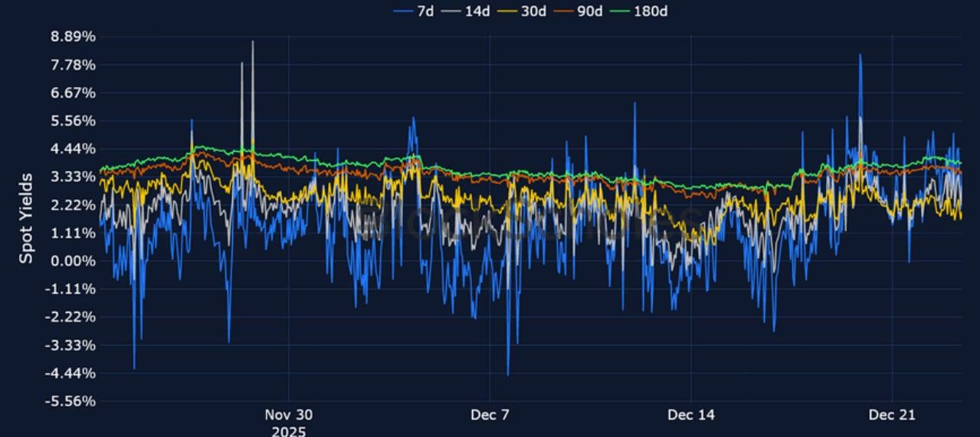Click the 0.00% y-axis tick label

[x=74, y=261]
